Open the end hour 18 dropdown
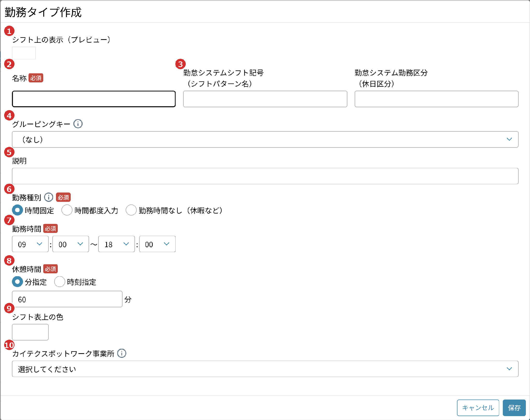The image size is (530, 420). point(117,244)
